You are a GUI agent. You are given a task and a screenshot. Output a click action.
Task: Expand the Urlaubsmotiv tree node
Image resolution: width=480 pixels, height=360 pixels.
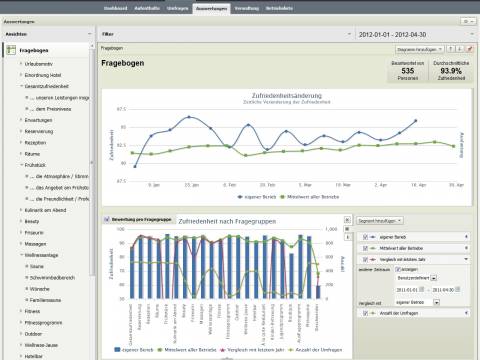coord(21,64)
